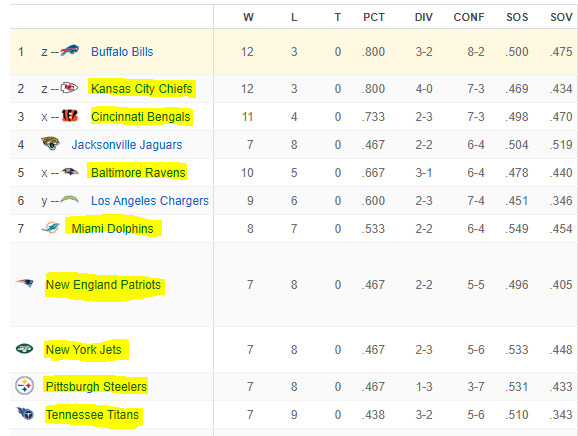Click the Kansas City Chiefs logo icon
578x436 pixels.
point(69,88)
